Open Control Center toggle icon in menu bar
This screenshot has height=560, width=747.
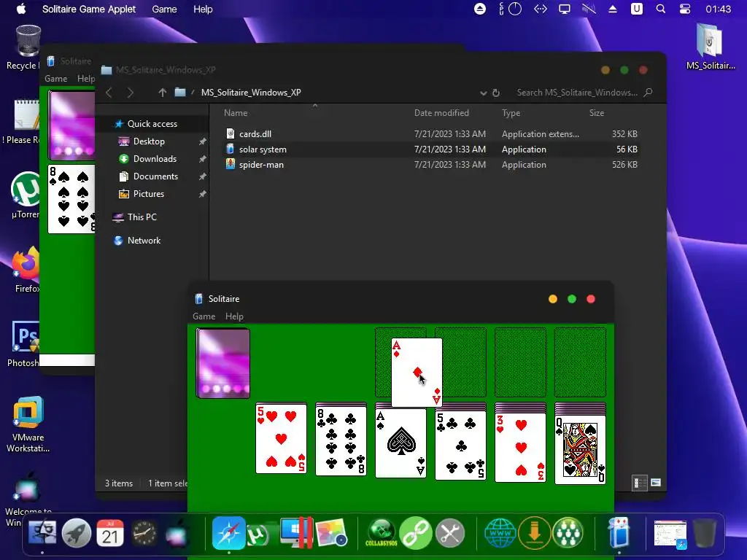[685, 9]
